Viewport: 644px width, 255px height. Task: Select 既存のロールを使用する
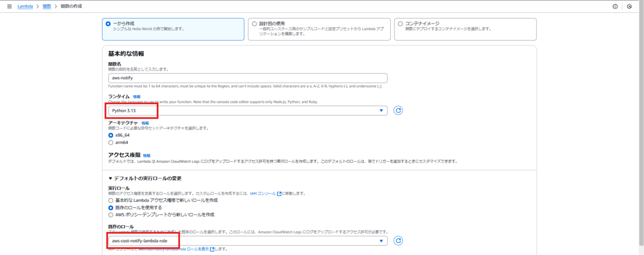pyautogui.click(x=111, y=207)
